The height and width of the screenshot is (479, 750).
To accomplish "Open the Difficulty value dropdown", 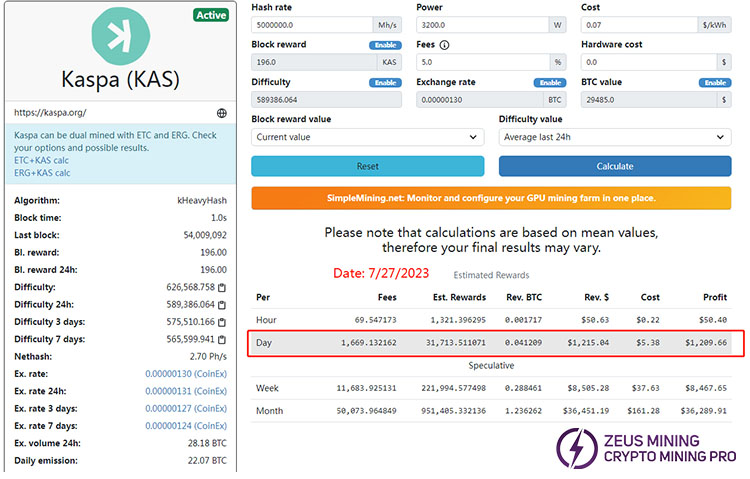I will pos(616,137).
